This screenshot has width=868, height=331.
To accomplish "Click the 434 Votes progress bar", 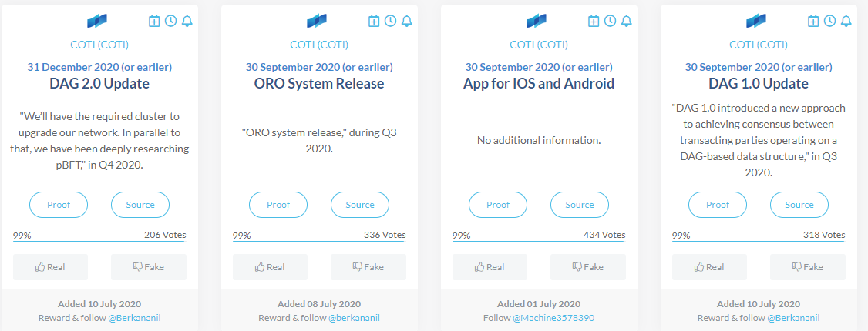I will 539,242.
